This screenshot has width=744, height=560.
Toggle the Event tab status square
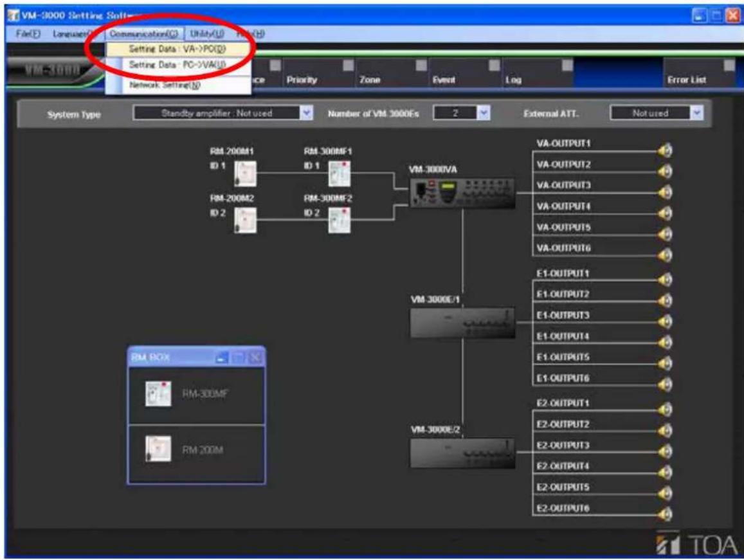pyautogui.click(x=494, y=65)
